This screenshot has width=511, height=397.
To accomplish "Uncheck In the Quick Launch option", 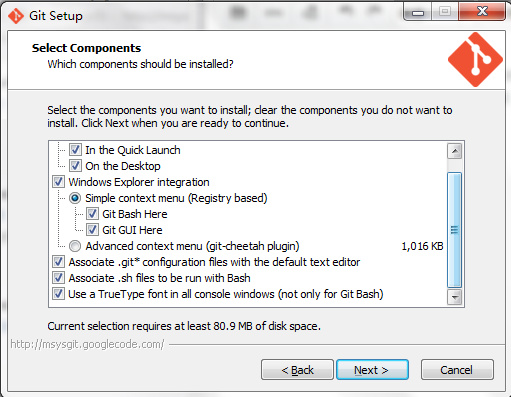I will pos(75,150).
